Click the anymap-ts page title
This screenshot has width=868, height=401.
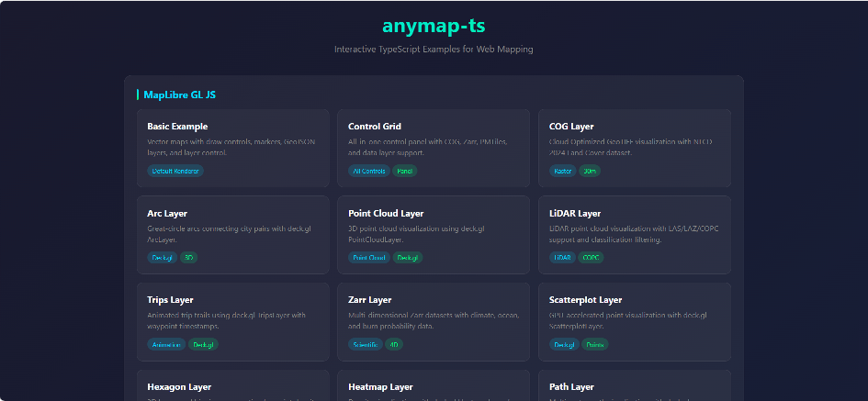click(x=434, y=27)
